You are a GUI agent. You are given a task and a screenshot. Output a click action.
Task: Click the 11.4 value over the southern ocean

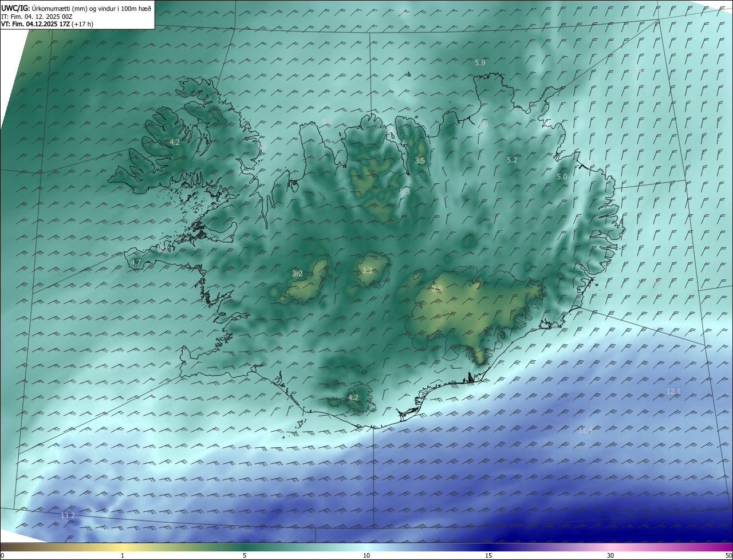tap(585, 430)
